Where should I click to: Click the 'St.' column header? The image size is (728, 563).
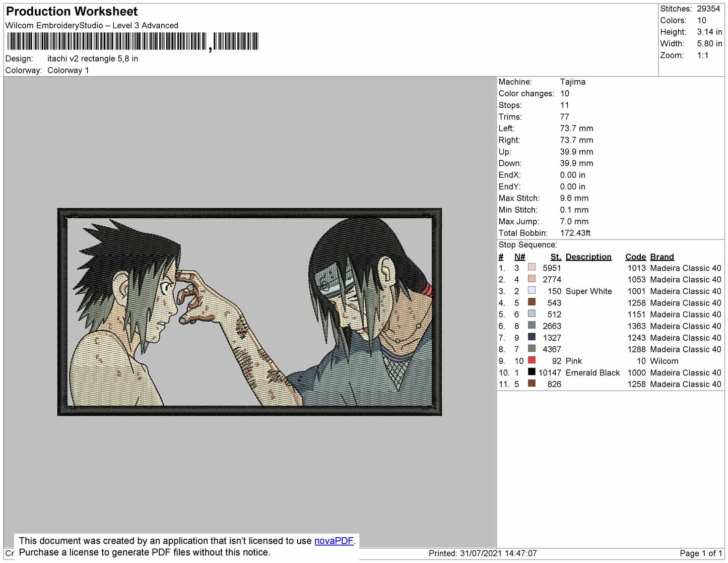coord(556,257)
